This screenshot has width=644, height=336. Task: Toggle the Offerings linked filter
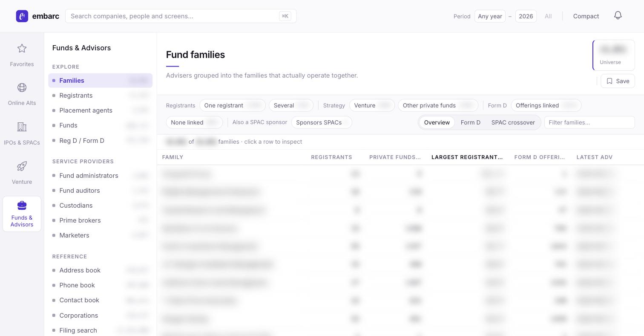(546, 105)
